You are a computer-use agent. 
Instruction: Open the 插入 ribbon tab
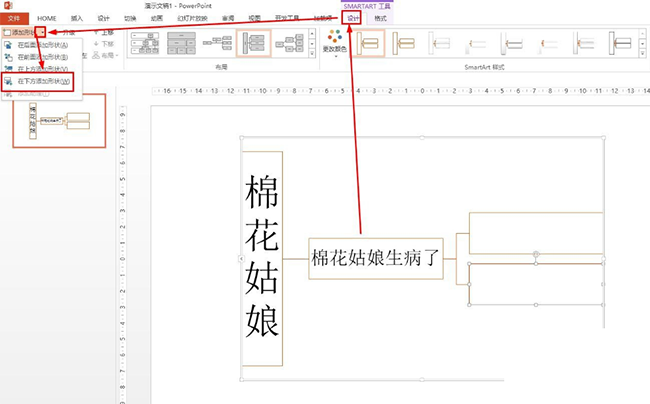(x=77, y=19)
